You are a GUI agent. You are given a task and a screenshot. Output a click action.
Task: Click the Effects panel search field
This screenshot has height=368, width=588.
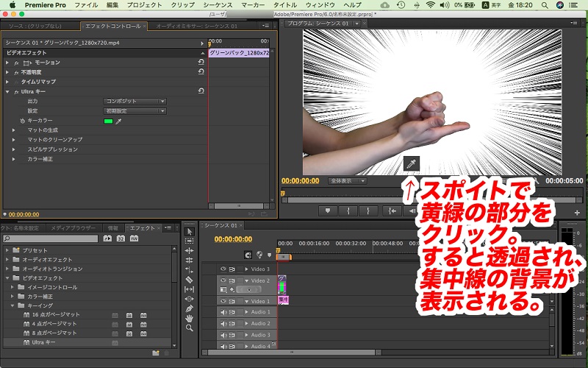tap(51, 238)
